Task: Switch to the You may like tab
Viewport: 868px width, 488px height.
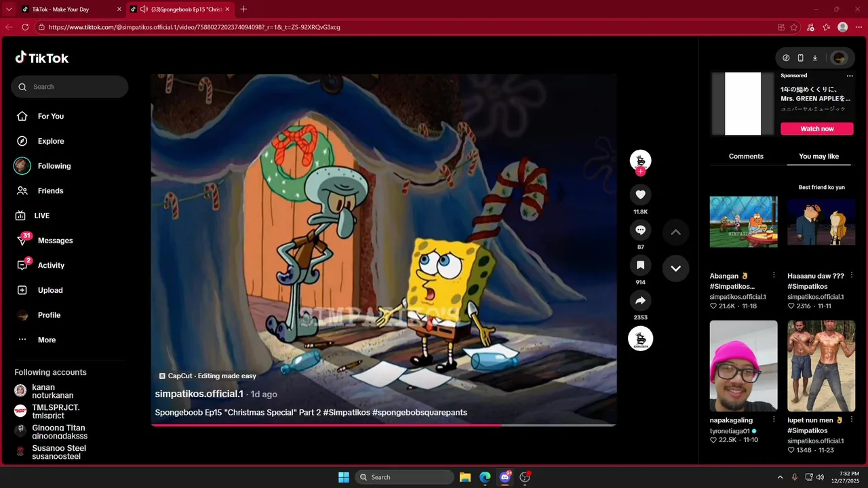Action: click(818, 157)
